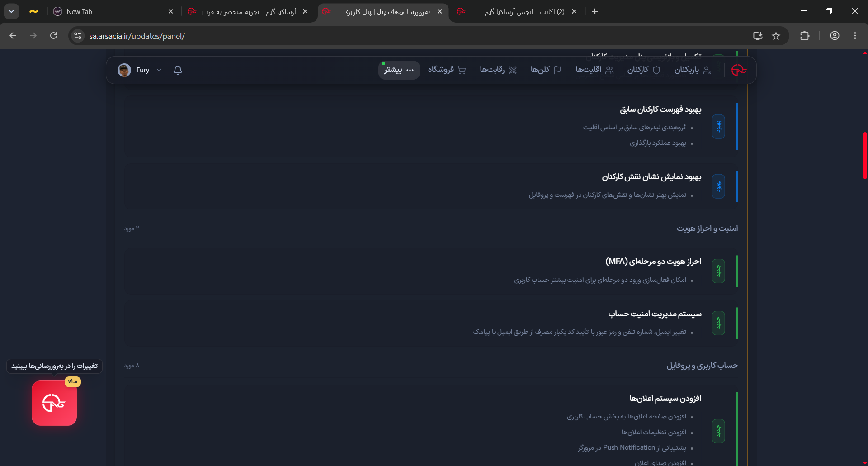
Task: Go back to previous page
Action: click(x=13, y=36)
